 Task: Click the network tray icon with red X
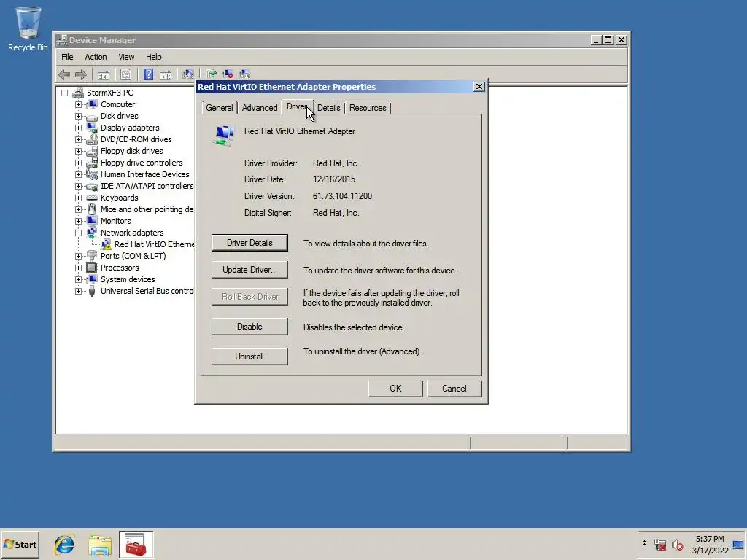click(x=660, y=544)
